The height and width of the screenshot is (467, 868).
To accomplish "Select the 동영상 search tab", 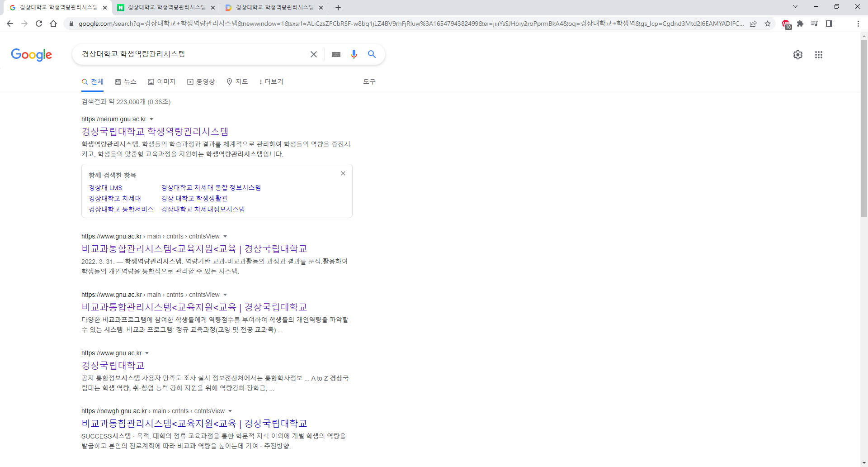I will (201, 82).
